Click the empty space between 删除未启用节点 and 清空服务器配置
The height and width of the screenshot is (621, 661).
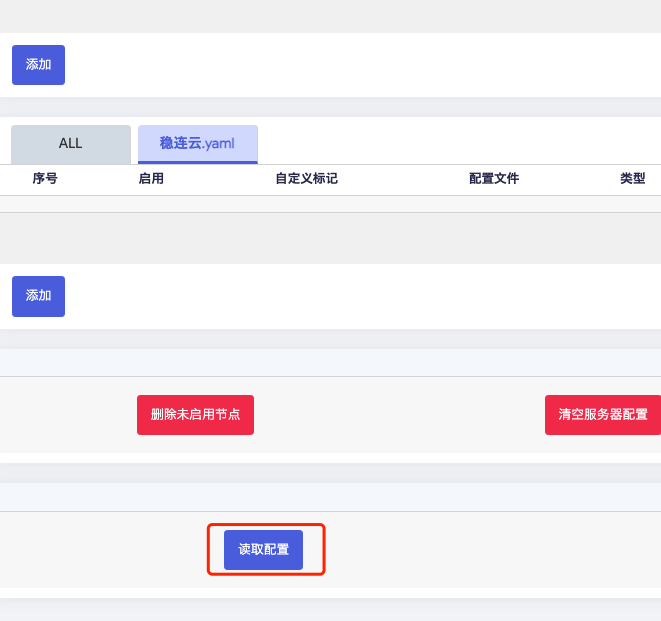click(x=400, y=415)
